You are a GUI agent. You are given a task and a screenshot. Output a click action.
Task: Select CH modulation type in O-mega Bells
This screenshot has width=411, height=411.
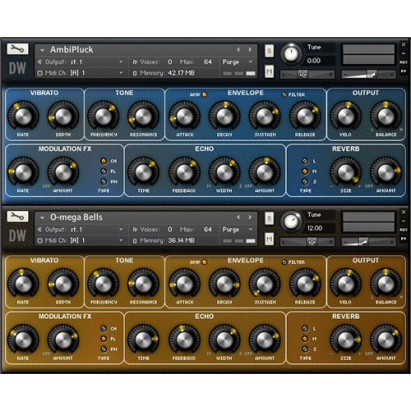tap(104, 329)
